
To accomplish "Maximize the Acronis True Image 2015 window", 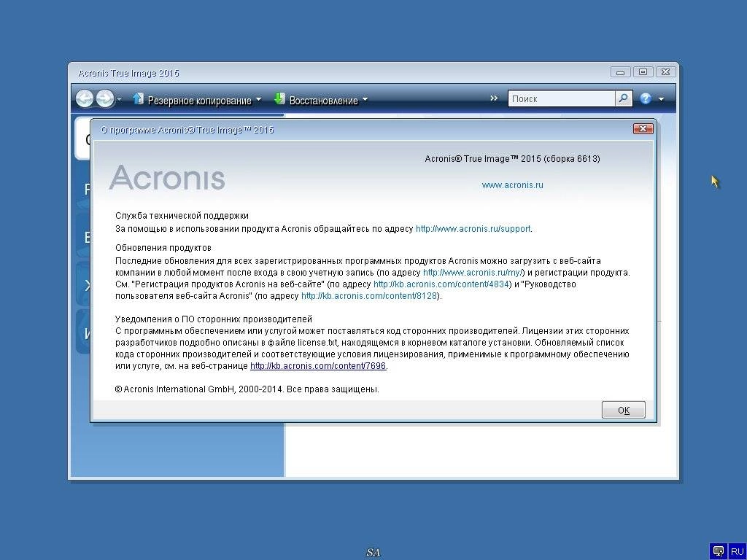I will (x=643, y=72).
